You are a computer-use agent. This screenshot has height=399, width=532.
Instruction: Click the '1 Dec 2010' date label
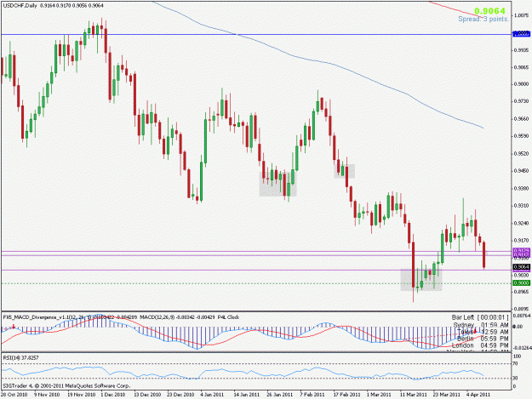pos(113,395)
